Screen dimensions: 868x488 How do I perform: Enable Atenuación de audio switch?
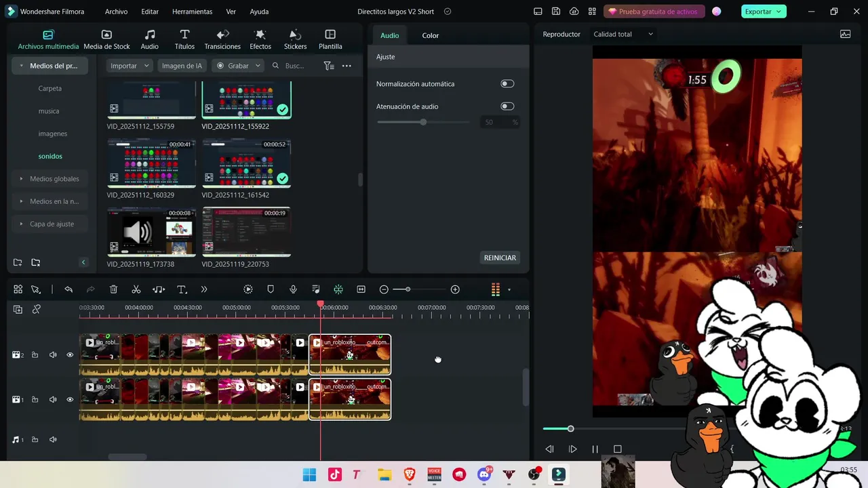click(x=507, y=106)
